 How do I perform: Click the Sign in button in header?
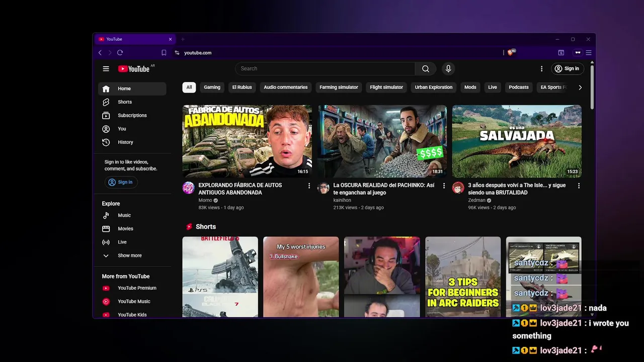tap(567, 69)
